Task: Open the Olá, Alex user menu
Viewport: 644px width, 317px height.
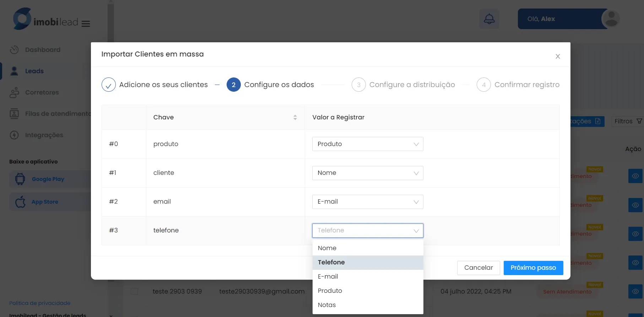Action: (563, 19)
